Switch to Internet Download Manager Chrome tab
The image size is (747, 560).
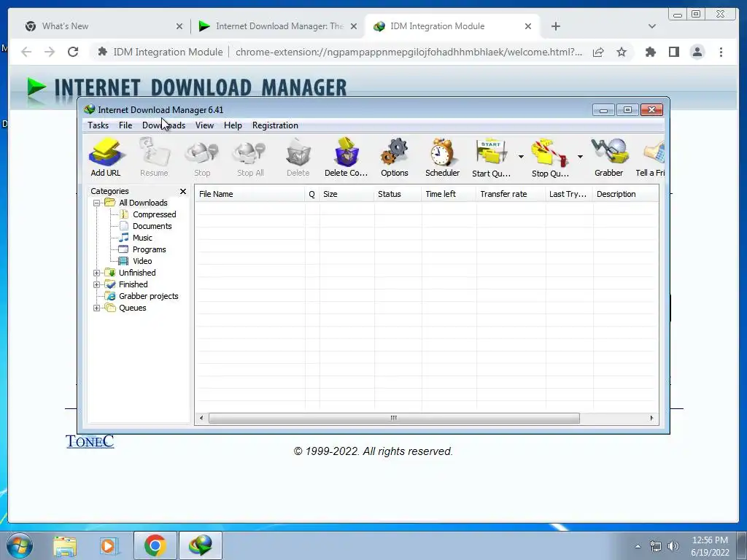pos(278,26)
